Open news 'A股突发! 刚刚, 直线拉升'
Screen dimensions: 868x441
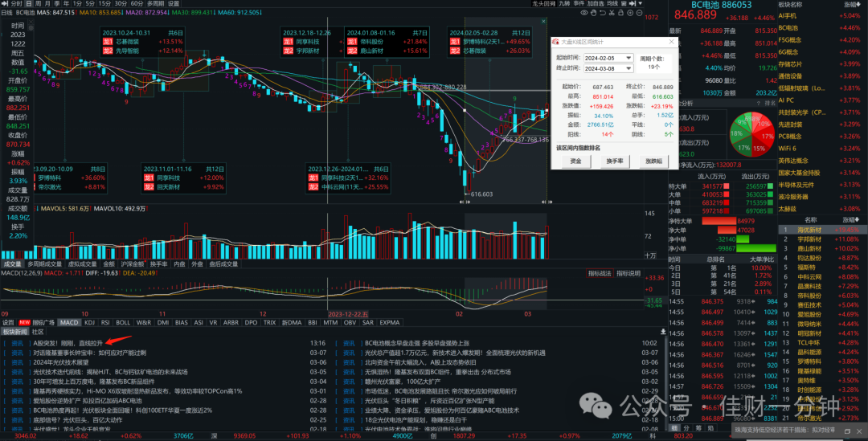tap(68, 343)
